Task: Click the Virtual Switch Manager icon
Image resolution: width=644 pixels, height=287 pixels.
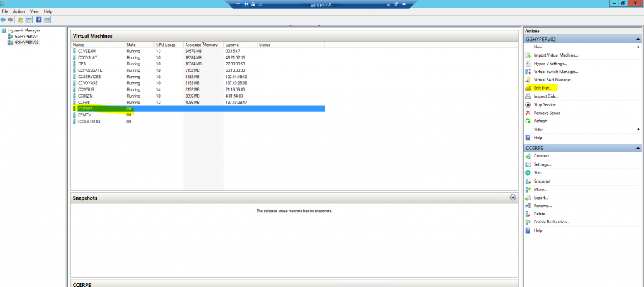Action: click(528, 72)
